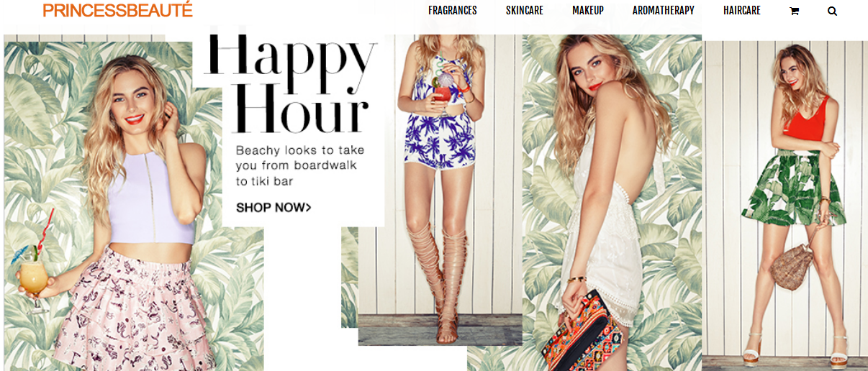Open the shopping cart icon
The image size is (868, 371).
[x=794, y=11]
